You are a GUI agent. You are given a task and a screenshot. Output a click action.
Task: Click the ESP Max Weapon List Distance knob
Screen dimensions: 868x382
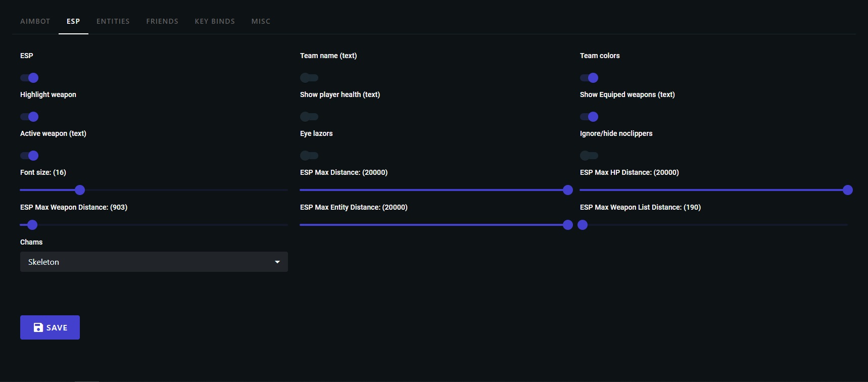click(x=583, y=225)
